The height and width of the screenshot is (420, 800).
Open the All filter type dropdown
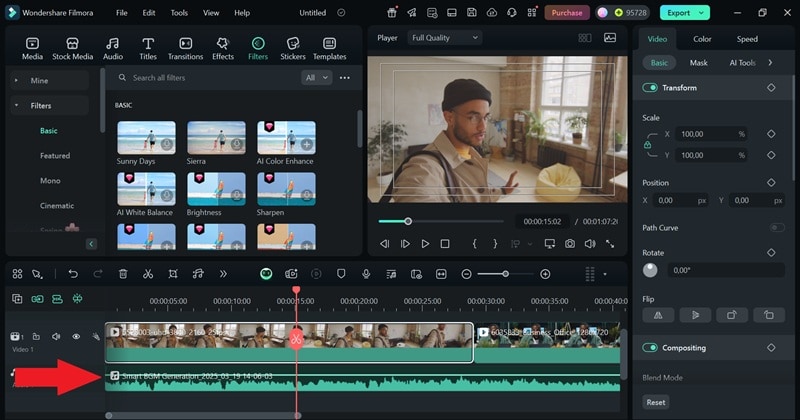(315, 78)
